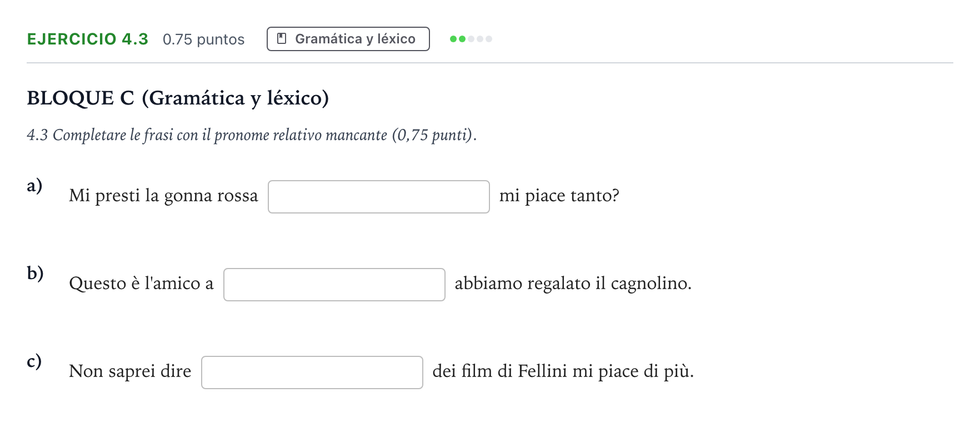Click the '0.75 puntos' label
The width and height of the screenshot is (980, 447).
(x=203, y=39)
